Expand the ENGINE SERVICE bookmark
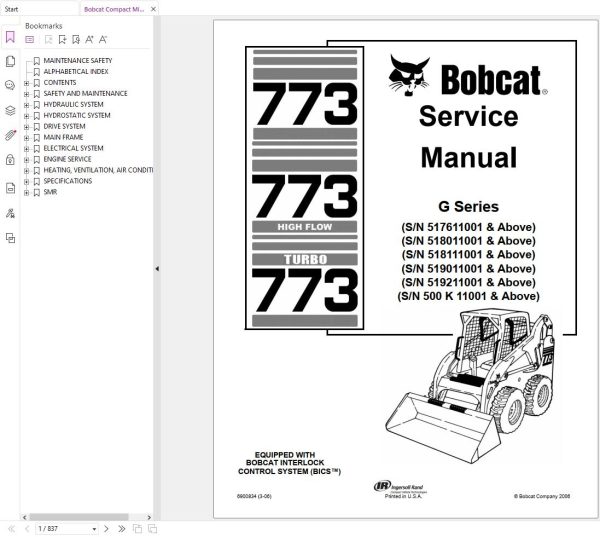Image resolution: width=600 pixels, height=537 pixels. [26, 160]
